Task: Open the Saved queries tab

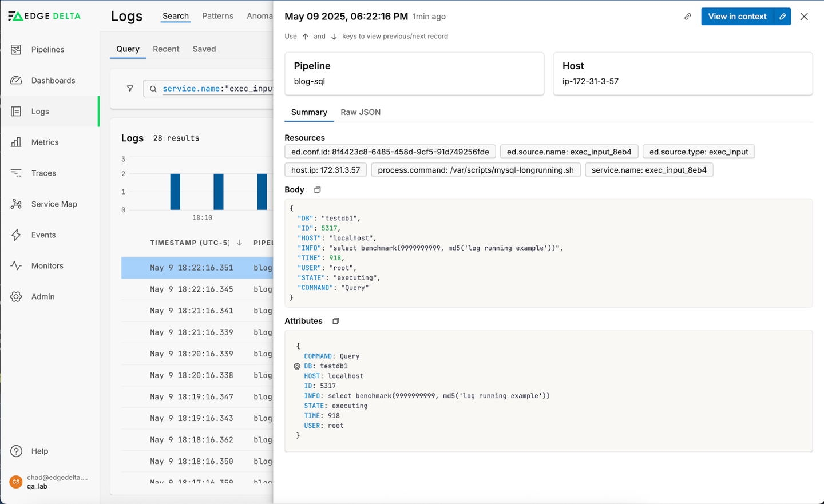Action: tap(204, 49)
